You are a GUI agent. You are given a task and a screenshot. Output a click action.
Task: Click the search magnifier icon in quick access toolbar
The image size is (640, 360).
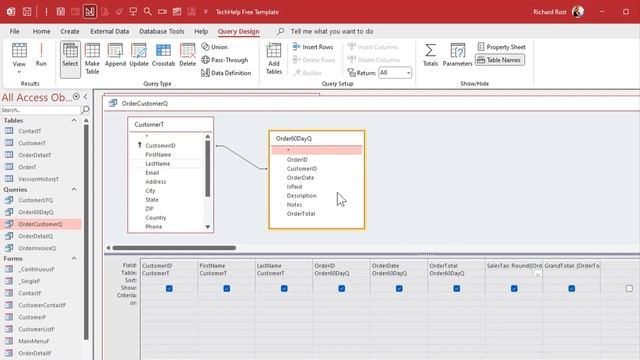(x=147, y=12)
